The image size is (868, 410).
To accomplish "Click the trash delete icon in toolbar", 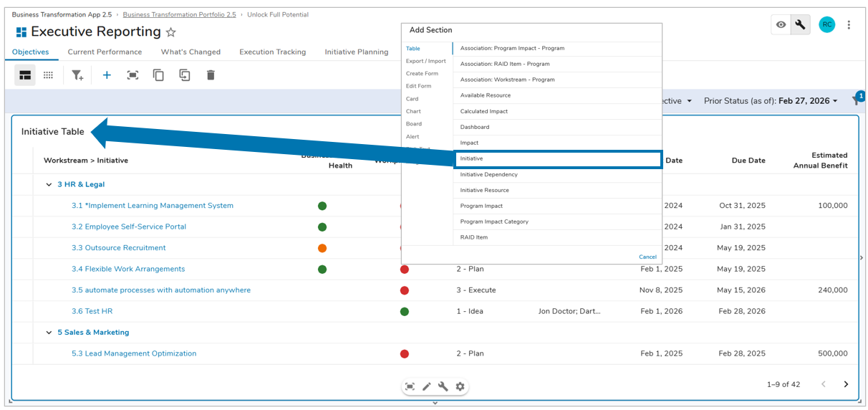I will click(211, 75).
